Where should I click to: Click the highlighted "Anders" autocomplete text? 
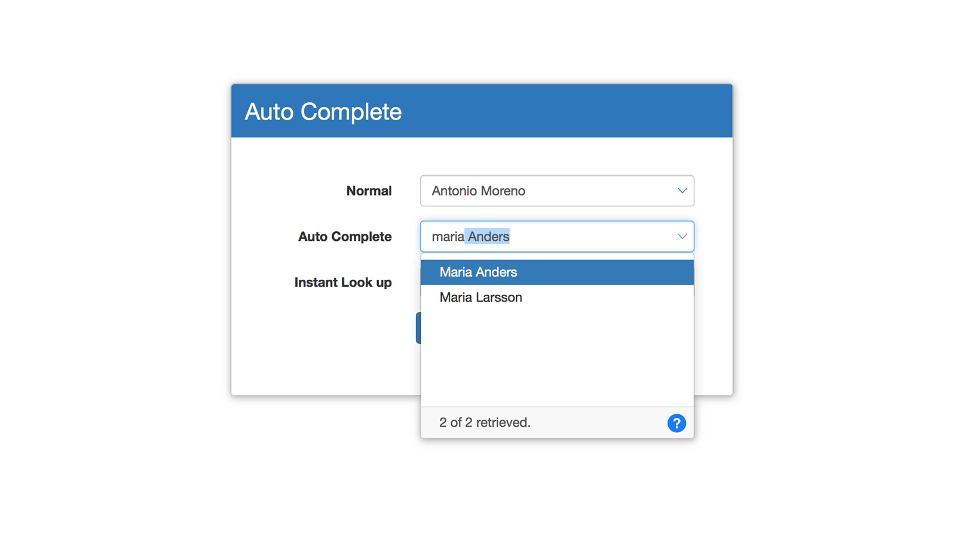488,237
